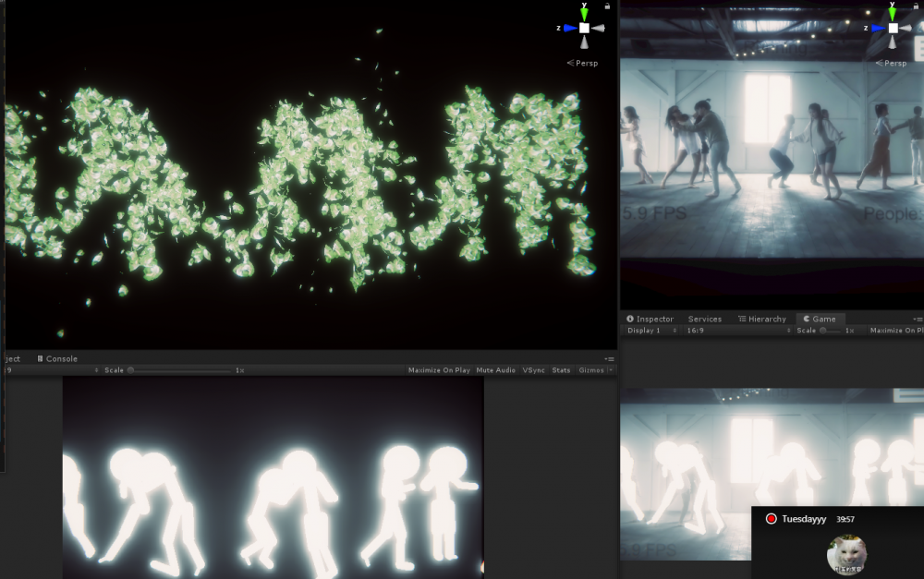This screenshot has width=924, height=579.
Task: Click the green Y axis cone in right scene gizmo
Action: 893,15
